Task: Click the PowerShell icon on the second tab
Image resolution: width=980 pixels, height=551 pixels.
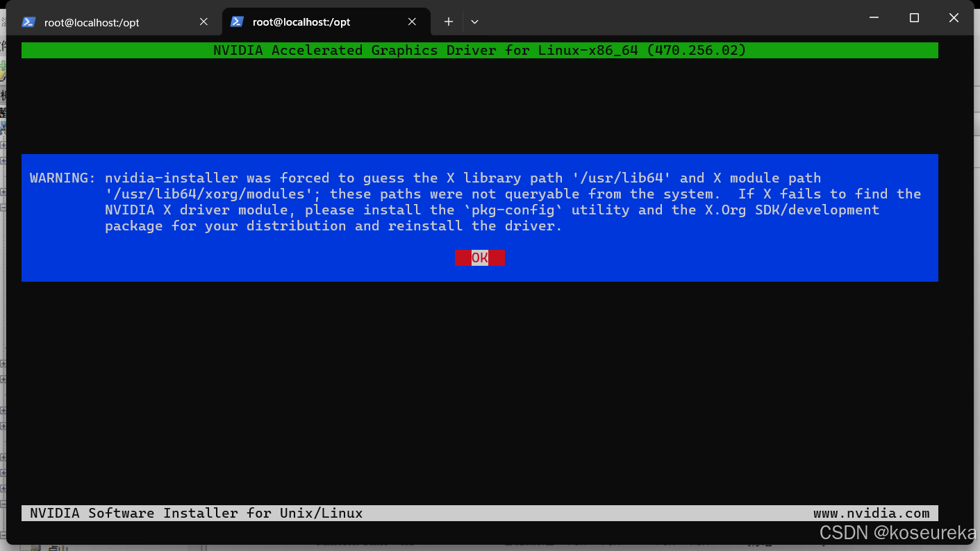Action: point(237,22)
